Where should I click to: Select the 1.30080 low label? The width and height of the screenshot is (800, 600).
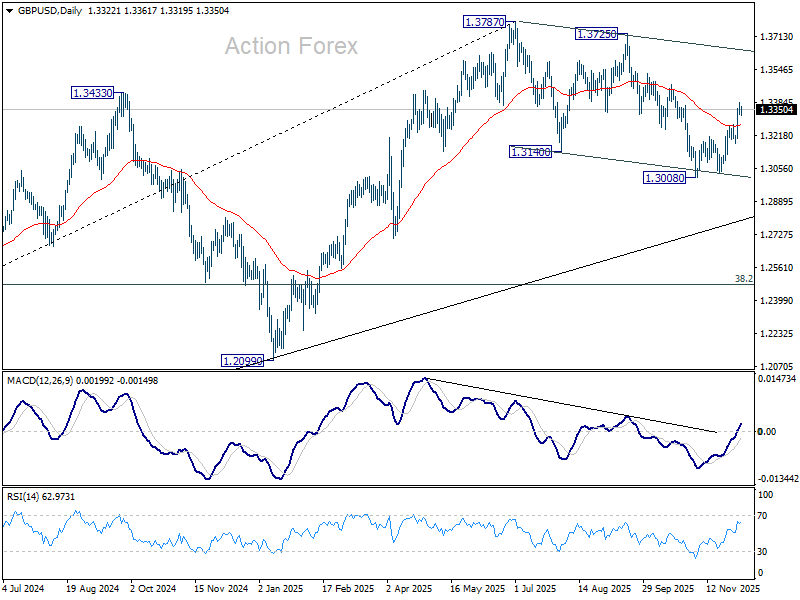coord(664,178)
